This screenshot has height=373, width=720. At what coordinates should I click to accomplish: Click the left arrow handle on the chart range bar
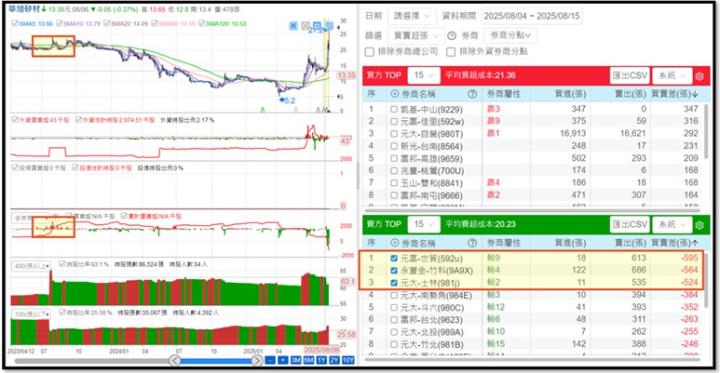pos(175,361)
